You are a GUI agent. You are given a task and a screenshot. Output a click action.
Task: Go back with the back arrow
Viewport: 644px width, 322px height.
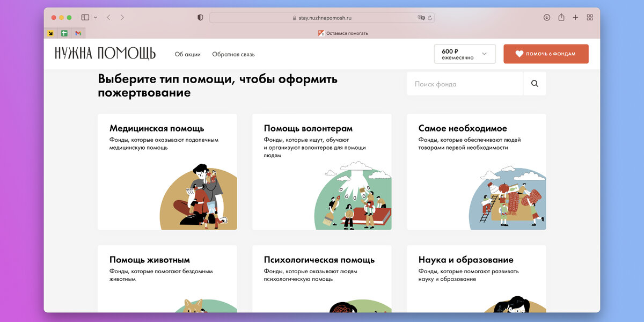coord(108,17)
